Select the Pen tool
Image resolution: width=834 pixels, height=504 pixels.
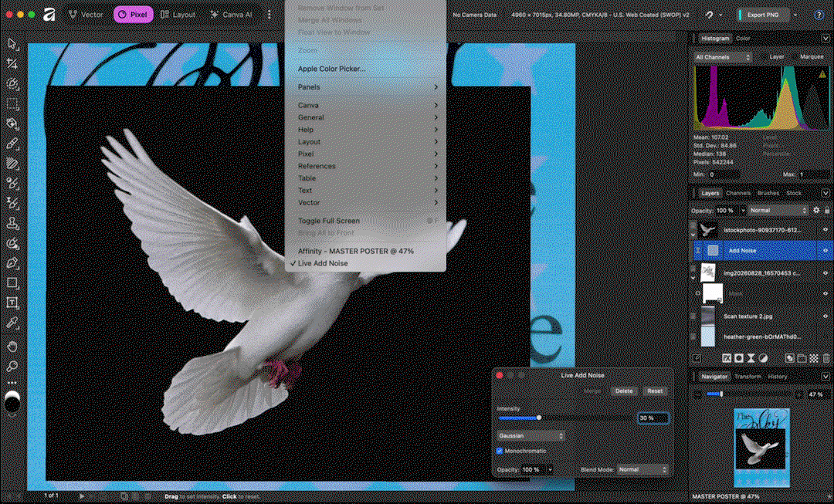pos(12,263)
